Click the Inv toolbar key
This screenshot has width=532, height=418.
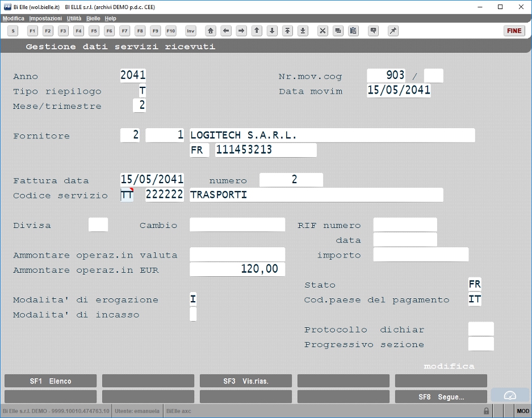191,31
